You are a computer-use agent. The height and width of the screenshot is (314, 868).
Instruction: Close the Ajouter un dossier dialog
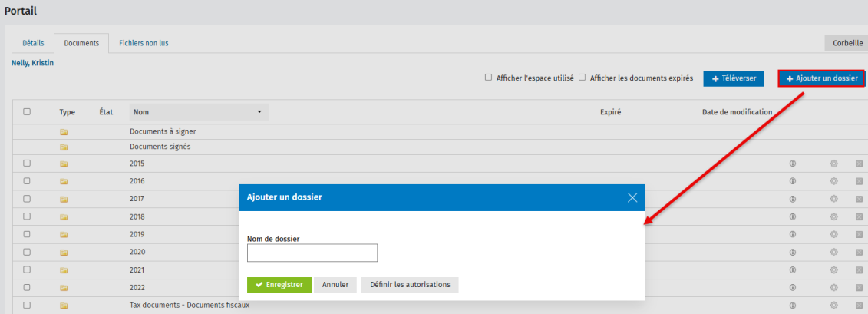pos(632,197)
